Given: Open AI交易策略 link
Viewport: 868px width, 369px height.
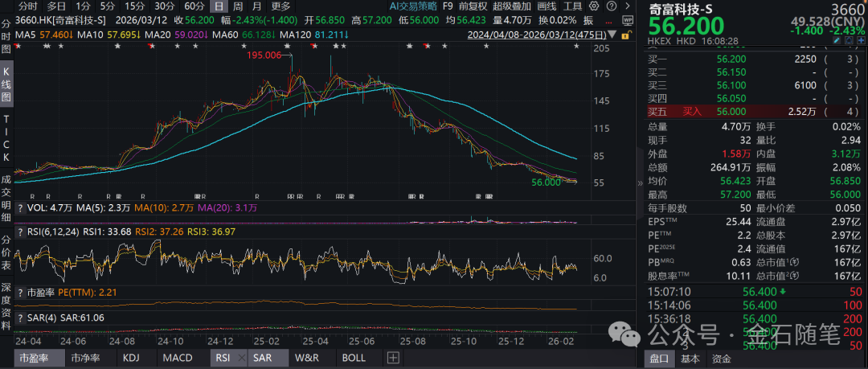Looking at the screenshot, I should 416,6.
